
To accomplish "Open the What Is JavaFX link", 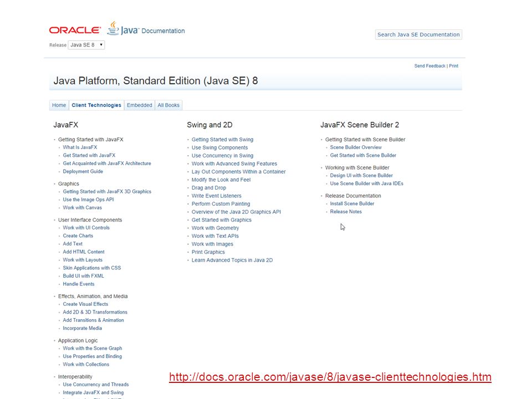I will 80,147.
